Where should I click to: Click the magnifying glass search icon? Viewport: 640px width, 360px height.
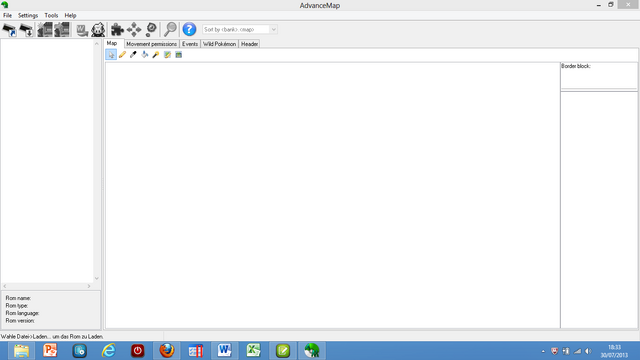coord(170,29)
